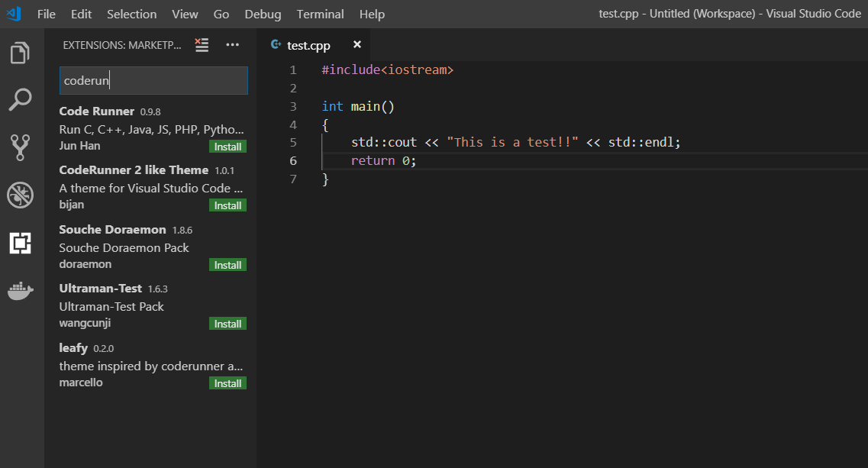Viewport: 868px width, 468px height.
Task: Open the Selection menu
Action: [x=132, y=14]
